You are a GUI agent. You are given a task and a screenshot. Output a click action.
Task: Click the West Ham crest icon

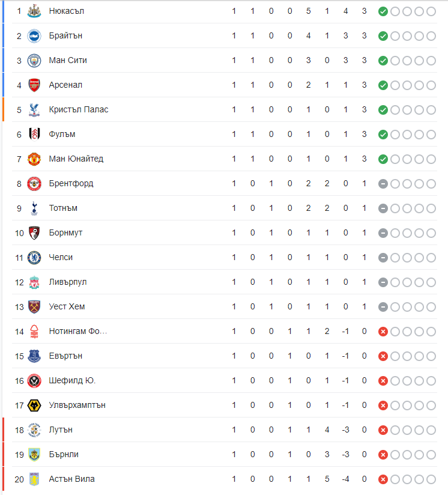point(34,306)
